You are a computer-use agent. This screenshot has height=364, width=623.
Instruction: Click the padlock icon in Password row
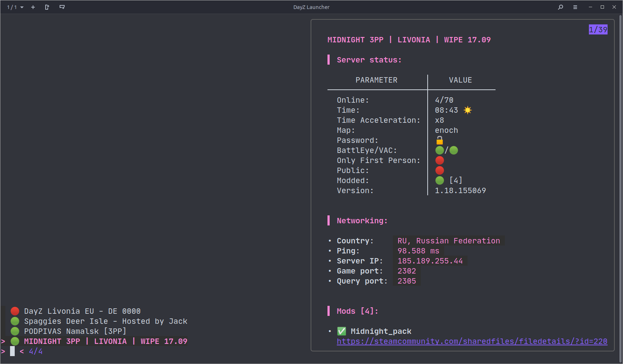(440, 140)
